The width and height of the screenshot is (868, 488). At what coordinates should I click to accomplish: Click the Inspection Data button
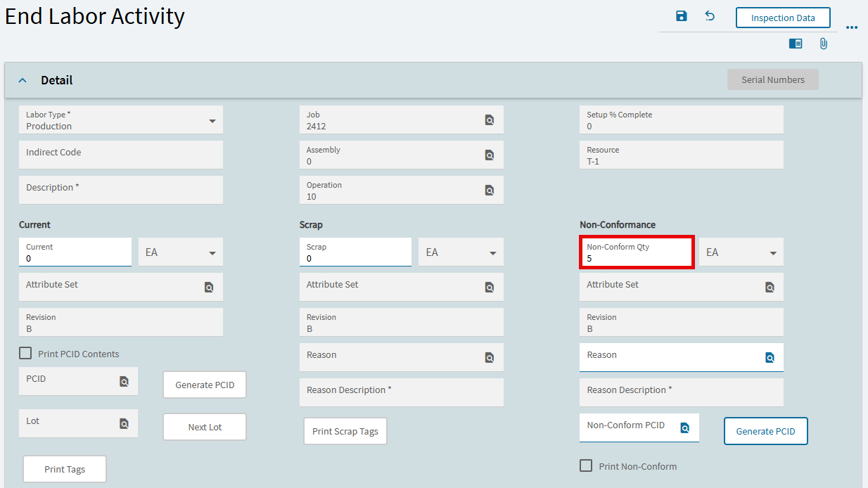click(x=783, y=18)
